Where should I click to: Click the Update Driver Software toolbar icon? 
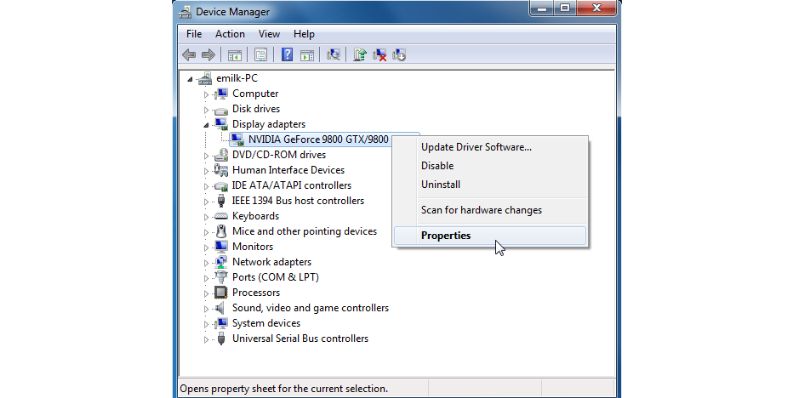click(360, 54)
